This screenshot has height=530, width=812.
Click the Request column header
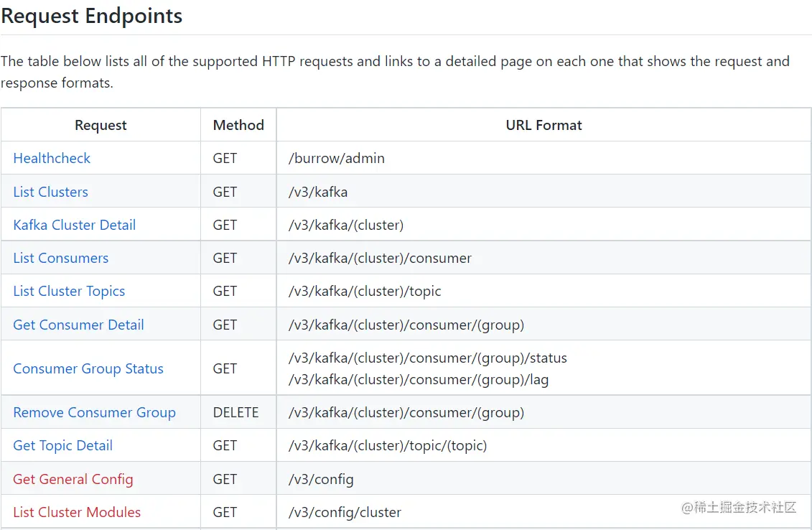[101, 125]
